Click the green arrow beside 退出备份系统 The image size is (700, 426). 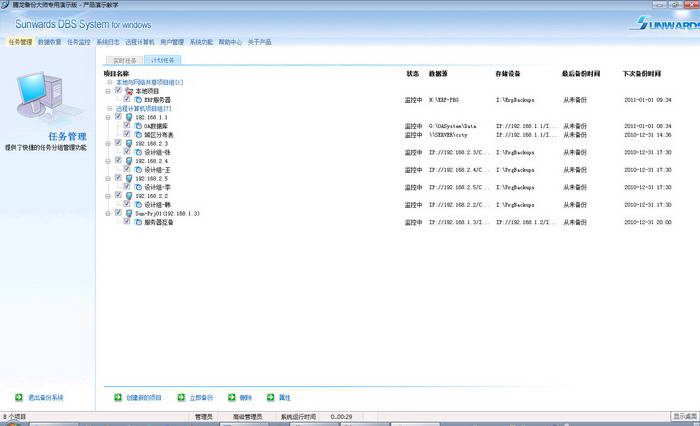[x=19, y=397]
